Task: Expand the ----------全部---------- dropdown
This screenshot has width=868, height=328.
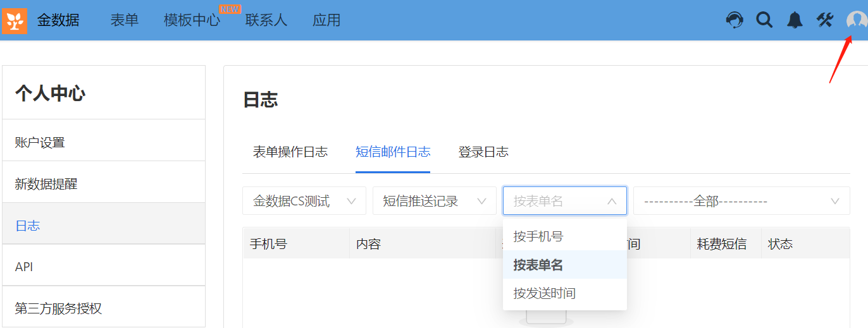Action: tap(741, 201)
